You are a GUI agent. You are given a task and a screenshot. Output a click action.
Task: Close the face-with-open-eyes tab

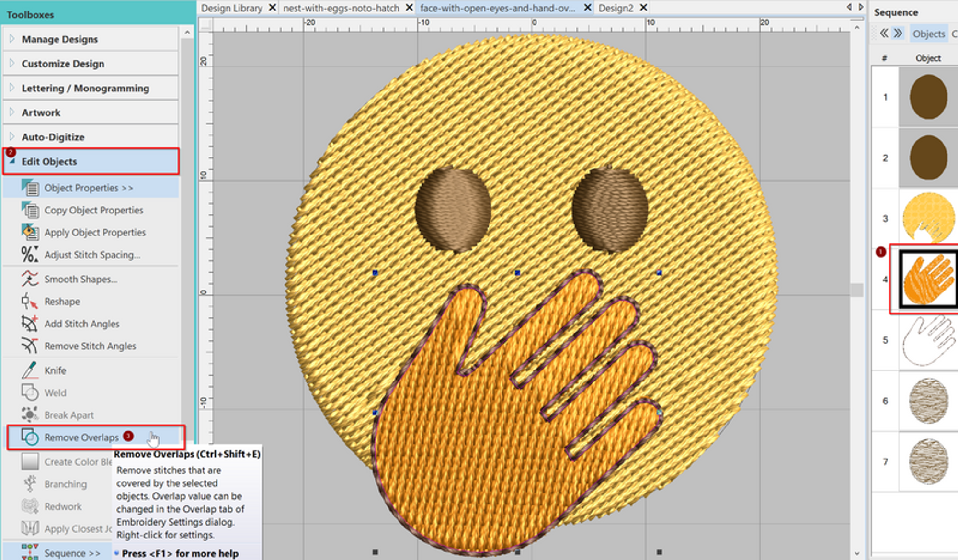[x=588, y=8]
